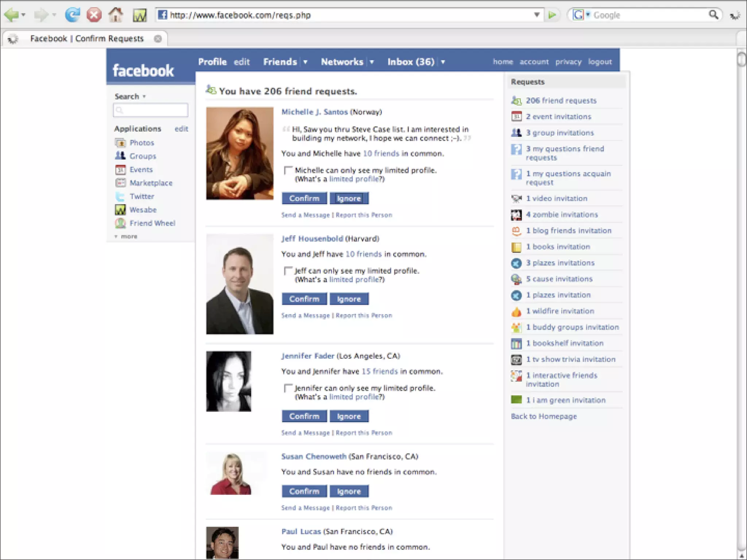Screen dimensions: 747x560
Task: Click edit next to Applications
Action: (x=181, y=129)
